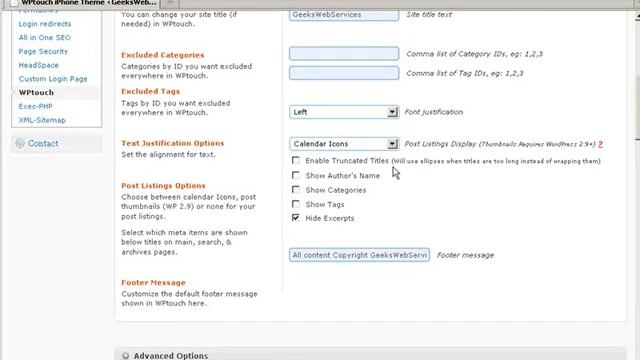The width and height of the screenshot is (640, 360).
Task: Open the HeadSpace settings page
Action: 38,65
